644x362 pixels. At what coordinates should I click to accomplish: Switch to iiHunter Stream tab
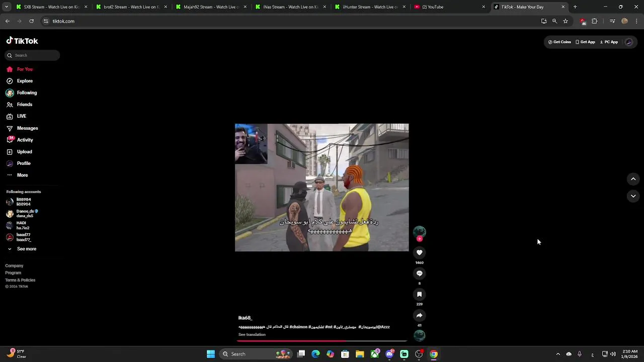[x=369, y=7]
